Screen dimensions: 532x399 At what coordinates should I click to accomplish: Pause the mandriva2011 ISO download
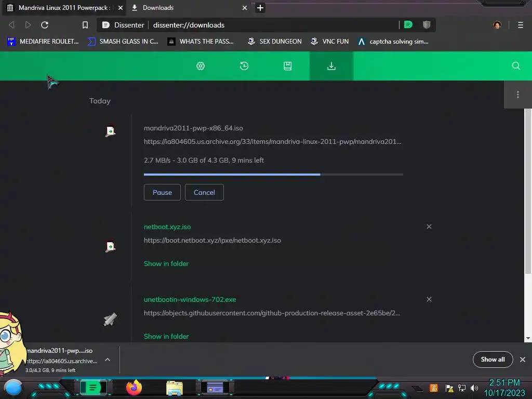[162, 192]
